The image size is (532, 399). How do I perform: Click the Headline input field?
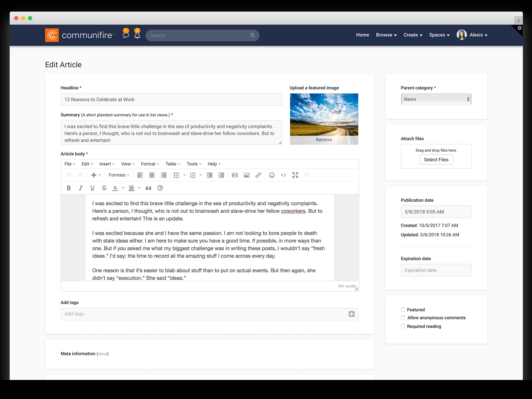click(171, 99)
